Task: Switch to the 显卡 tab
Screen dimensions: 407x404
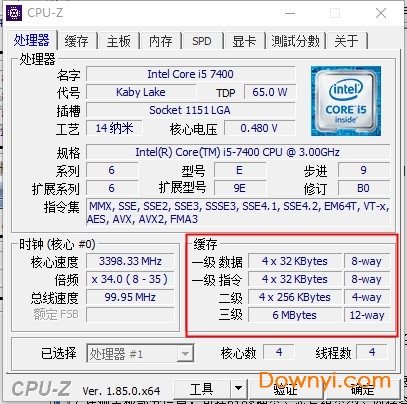Action: (244, 41)
